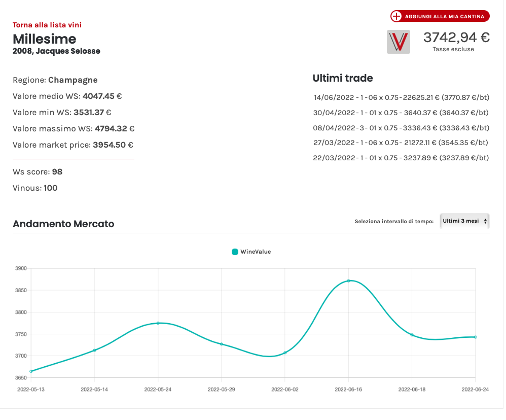Click the WineValue legend label
506x420 pixels.
[x=256, y=252]
